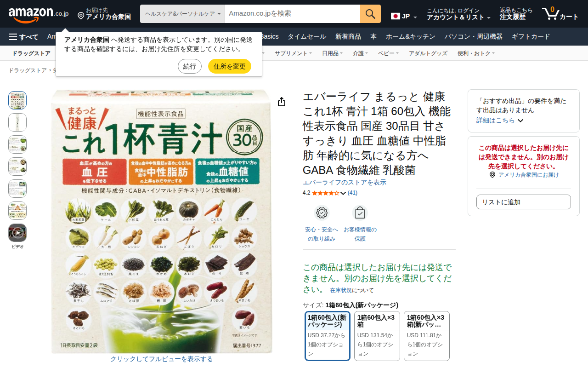The image size is (588, 368).
Task: Click the 安心・安全への取り組み badge icon
Action: (322, 213)
